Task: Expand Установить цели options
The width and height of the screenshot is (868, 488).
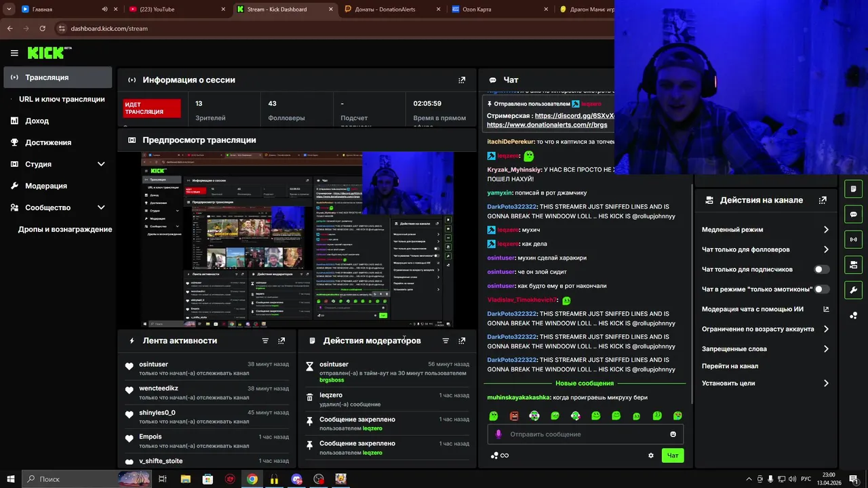Action: [x=826, y=384]
